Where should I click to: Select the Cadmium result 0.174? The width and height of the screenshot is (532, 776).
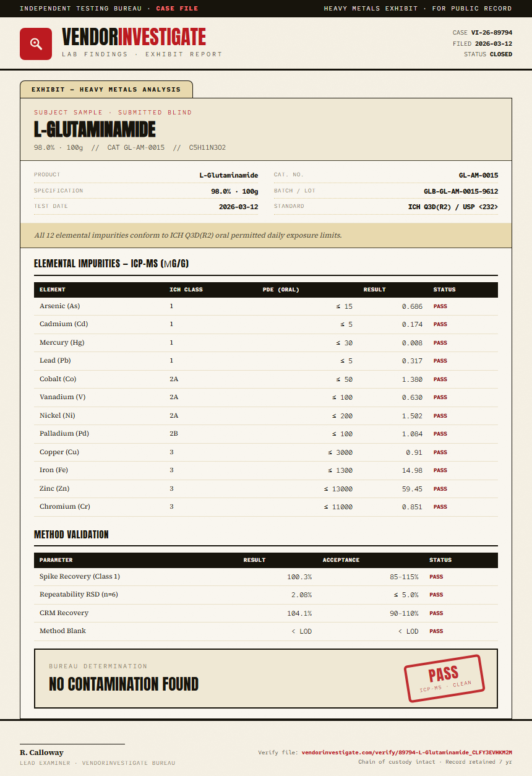coord(412,324)
